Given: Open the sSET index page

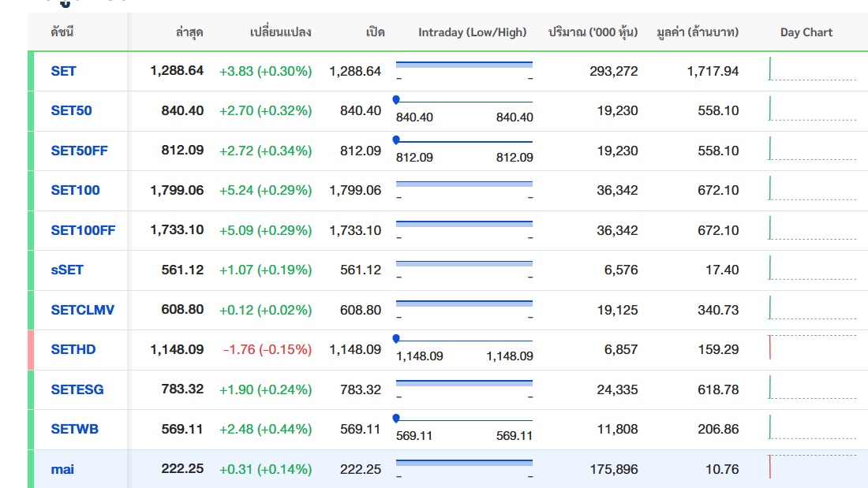Looking at the screenshot, I should [67, 270].
